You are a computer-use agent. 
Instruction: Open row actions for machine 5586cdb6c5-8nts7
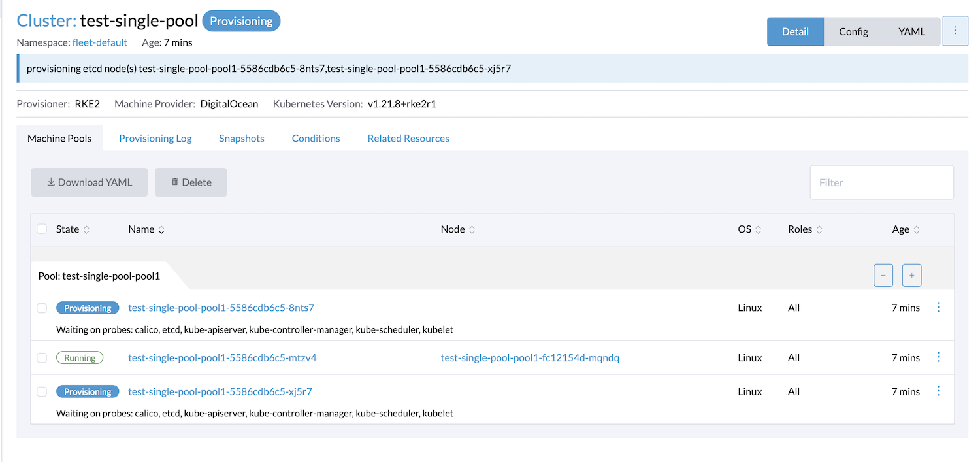click(x=939, y=307)
